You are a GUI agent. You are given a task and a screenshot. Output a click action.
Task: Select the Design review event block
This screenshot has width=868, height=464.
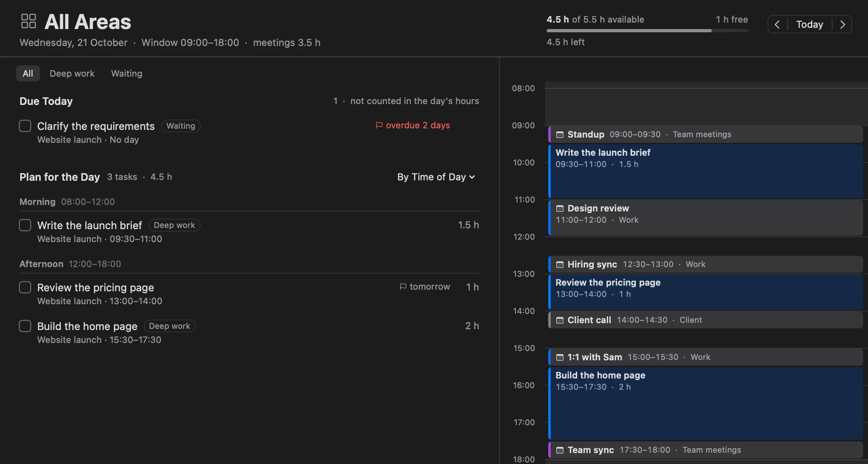(x=706, y=218)
